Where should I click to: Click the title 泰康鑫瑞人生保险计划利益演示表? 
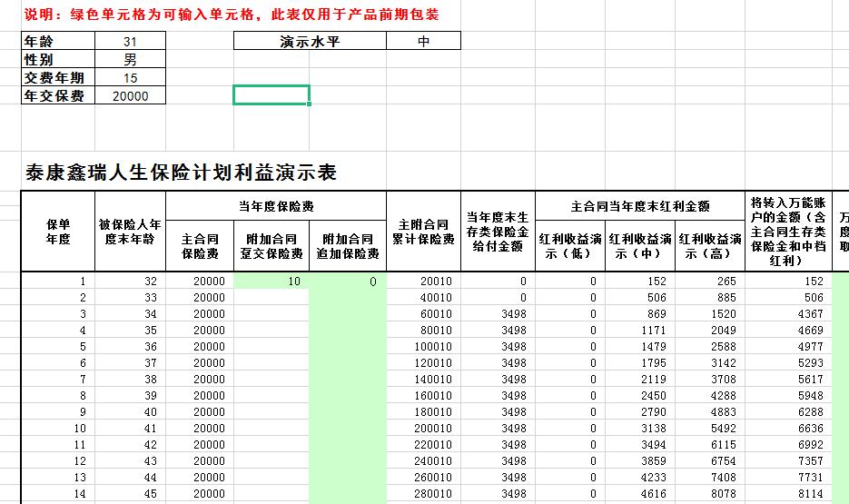click(181, 173)
